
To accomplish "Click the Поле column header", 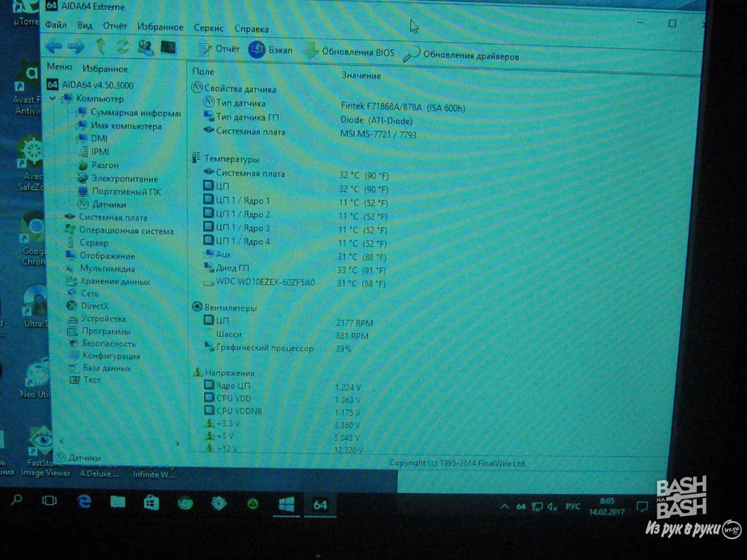I will [x=203, y=72].
